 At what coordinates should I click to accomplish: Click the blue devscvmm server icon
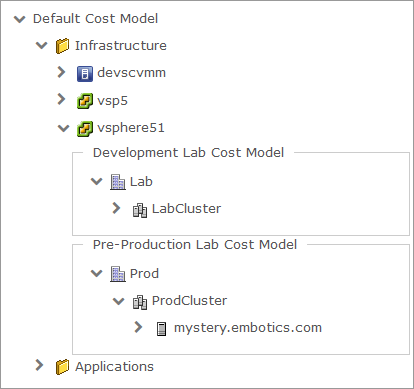point(85,74)
